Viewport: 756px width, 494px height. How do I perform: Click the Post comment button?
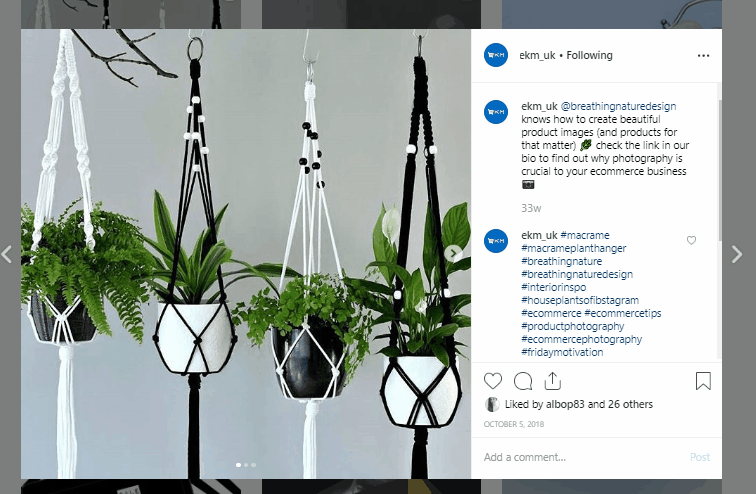[x=700, y=457]
